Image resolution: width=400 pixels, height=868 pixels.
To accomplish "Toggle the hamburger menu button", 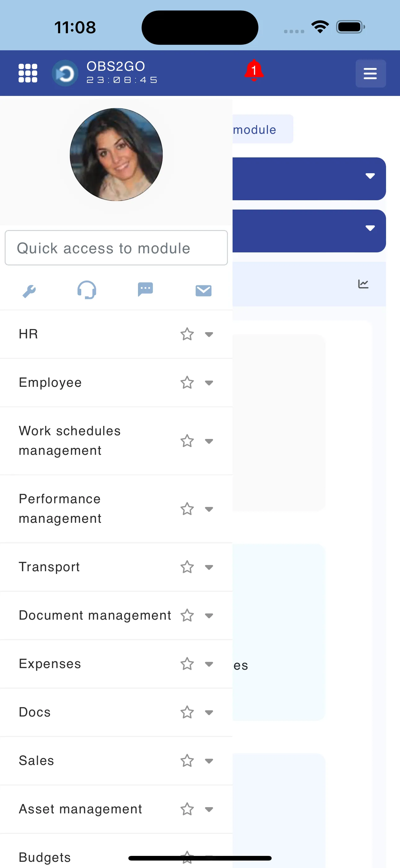I will [370, 74].
